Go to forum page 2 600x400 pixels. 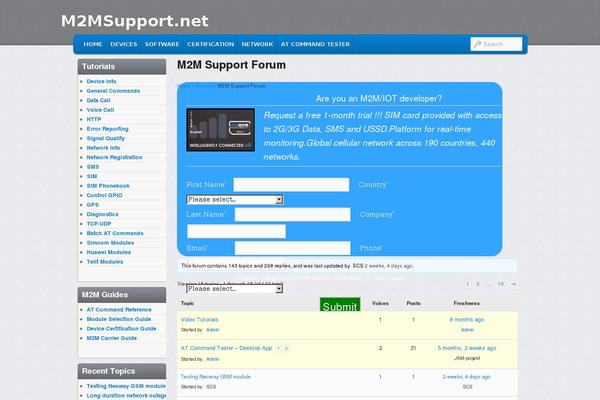tap(478, 284)
